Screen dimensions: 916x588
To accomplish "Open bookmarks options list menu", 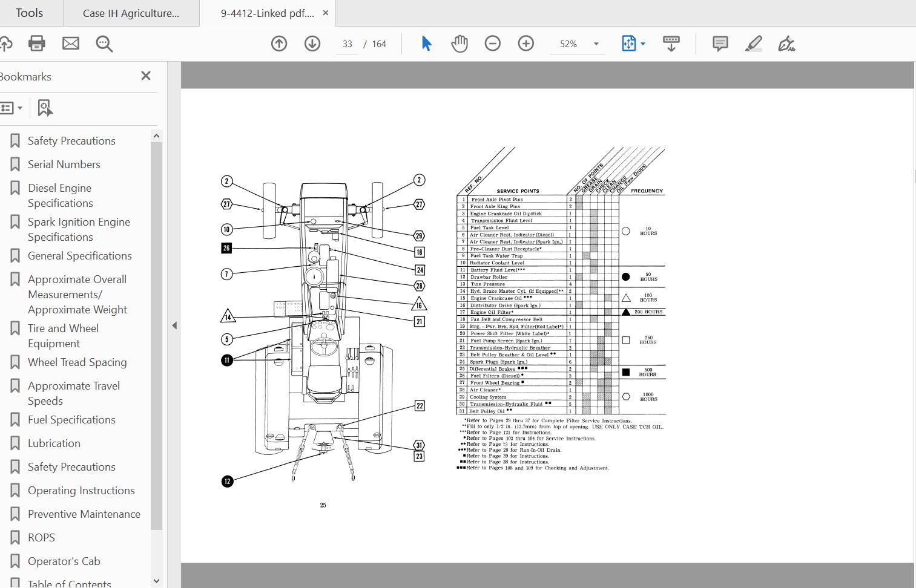I will (x=12, y=108).
